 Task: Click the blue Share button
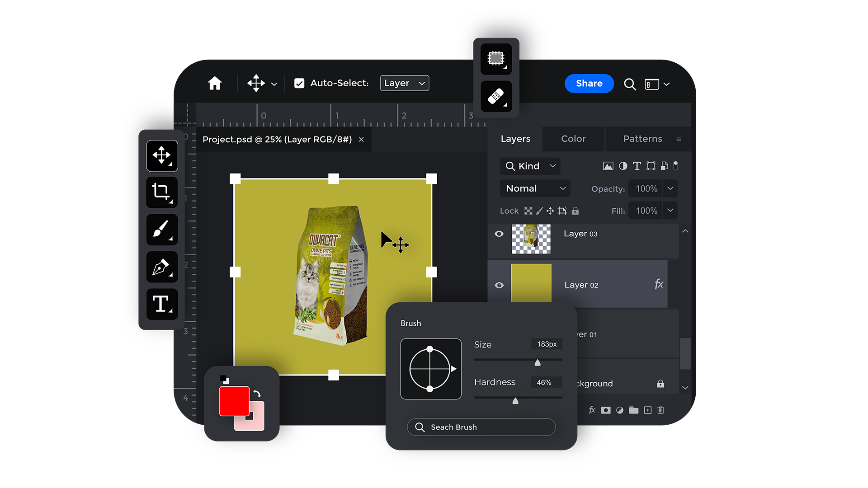(x=589, y=84)
